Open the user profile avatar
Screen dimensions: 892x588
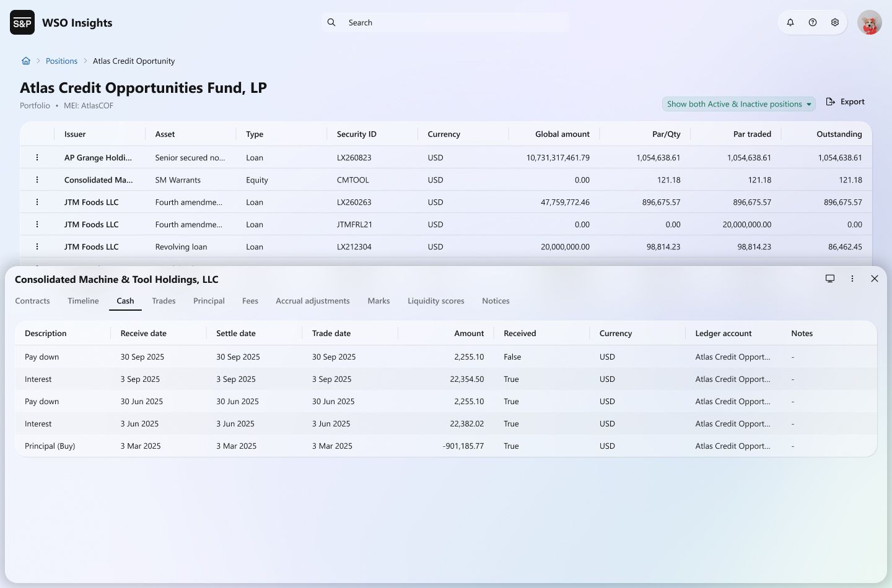click(x=870, y=23)
